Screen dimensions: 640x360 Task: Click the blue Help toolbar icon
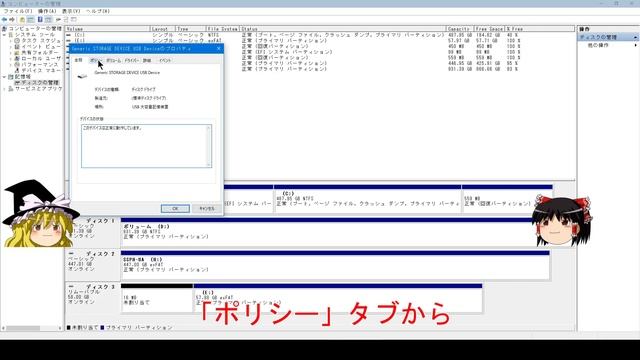40,20
